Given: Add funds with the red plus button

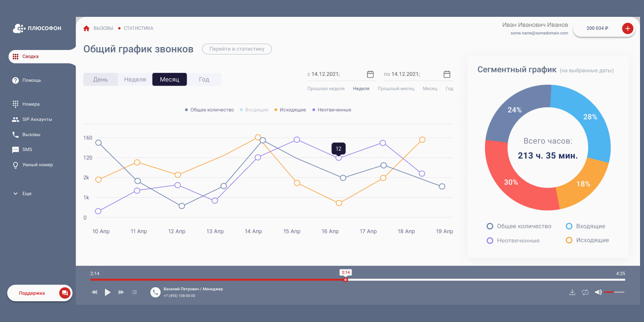Looking at the screenshot, I should tap(628, 28).
